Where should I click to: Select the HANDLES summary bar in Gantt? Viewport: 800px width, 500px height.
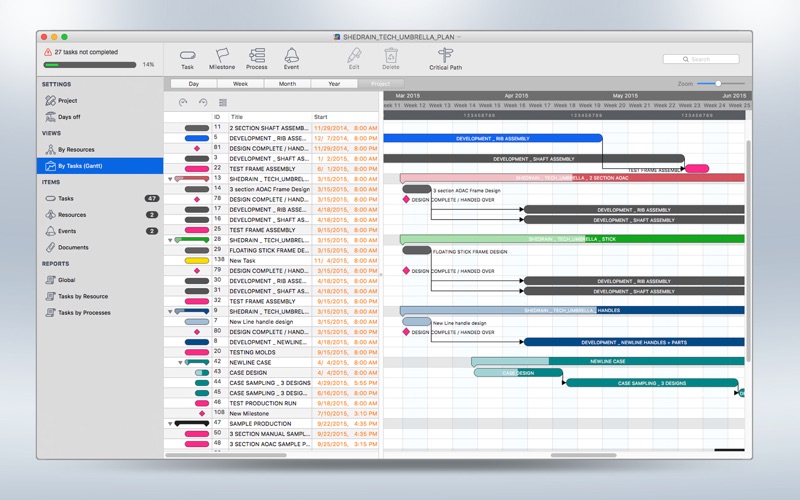tap(572, 310)
